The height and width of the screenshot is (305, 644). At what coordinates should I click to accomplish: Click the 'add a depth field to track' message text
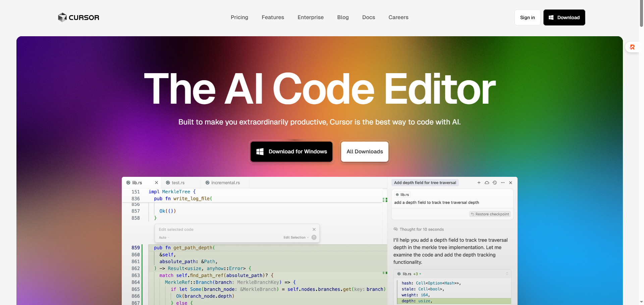[x=436, y=203]
